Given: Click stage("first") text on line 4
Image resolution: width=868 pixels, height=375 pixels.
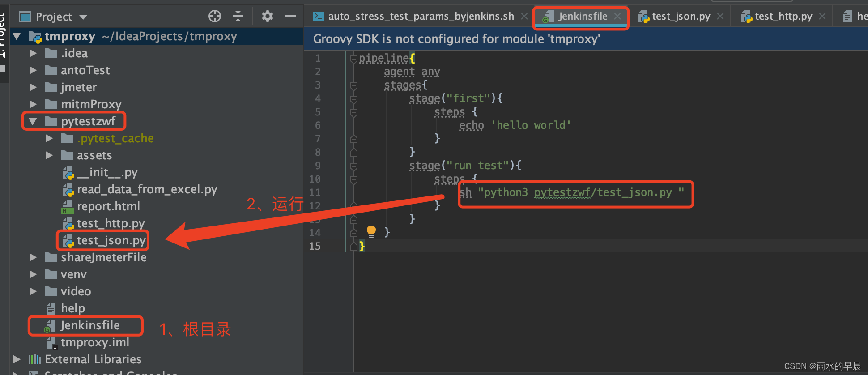Looking at the screenshot, I should tap(450, 99).
